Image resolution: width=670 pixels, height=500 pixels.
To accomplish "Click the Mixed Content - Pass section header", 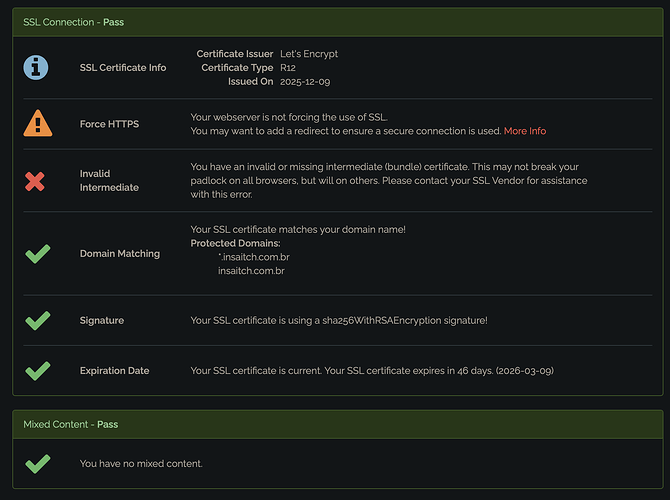I will (70, 424).
